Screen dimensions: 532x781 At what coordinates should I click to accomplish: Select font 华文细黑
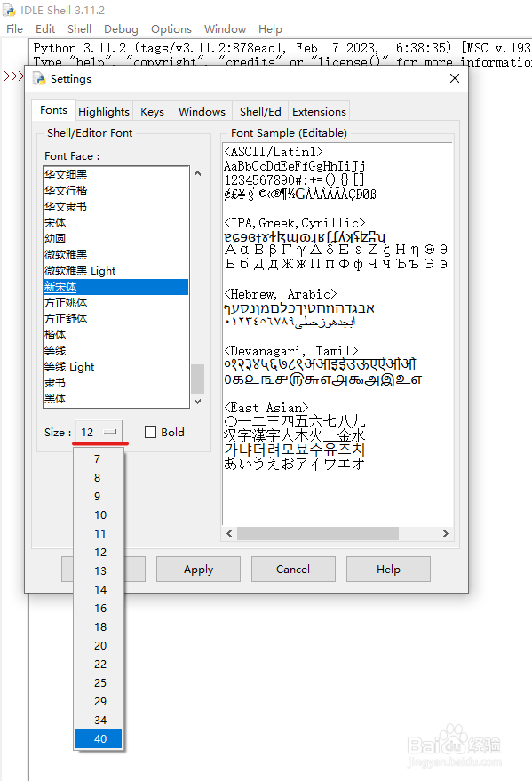(x=115, y=174)
